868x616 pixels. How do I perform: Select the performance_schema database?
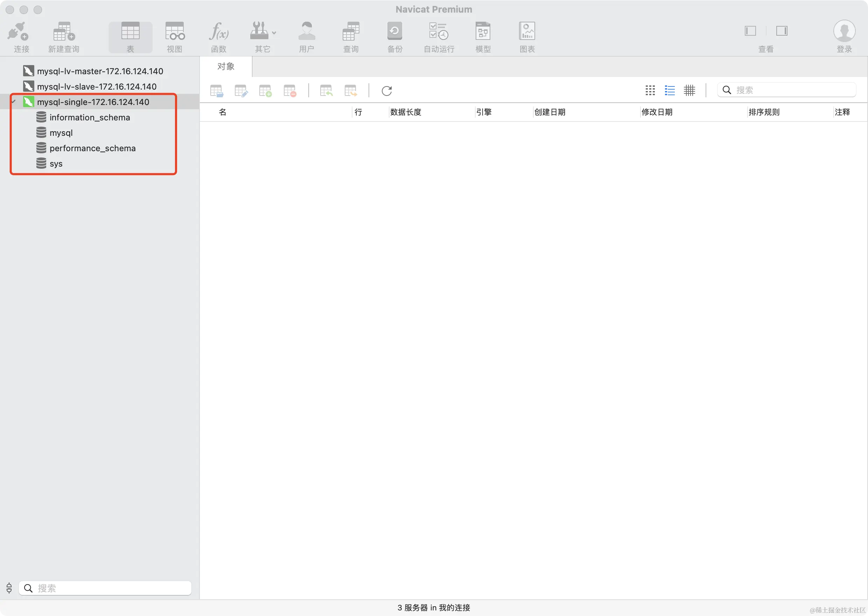(92, 148)
